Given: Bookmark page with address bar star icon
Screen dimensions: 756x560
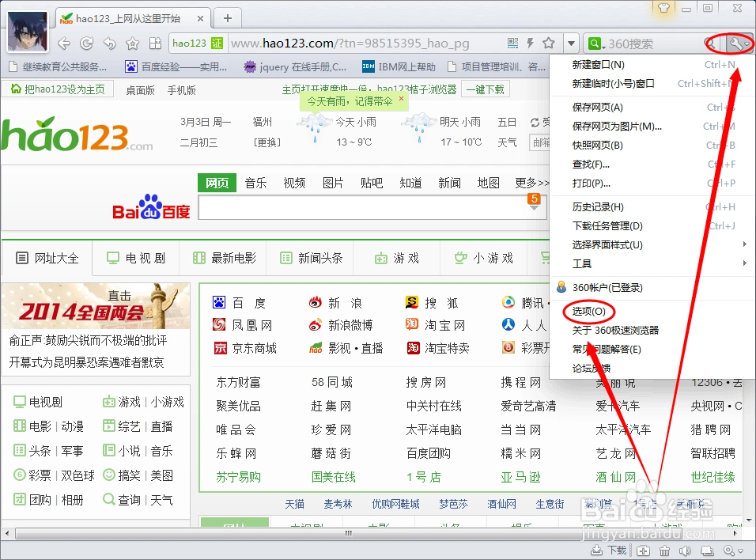Looking at the screenshot, I should point(548,44).
